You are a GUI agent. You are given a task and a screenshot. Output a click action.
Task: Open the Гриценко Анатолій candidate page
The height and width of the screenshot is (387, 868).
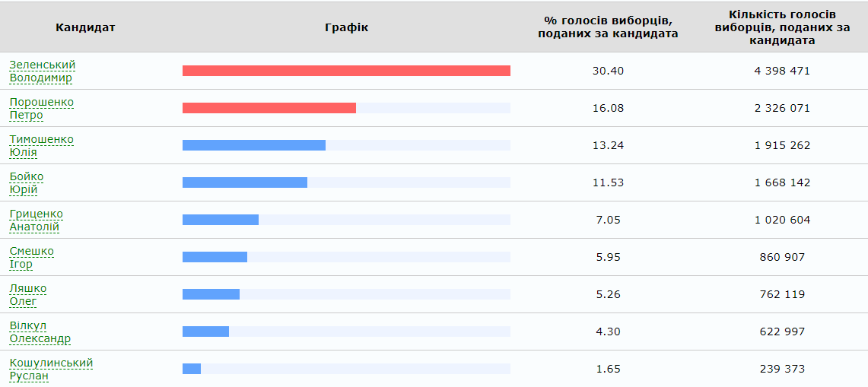pyautogui.click(x=36, y=220)
